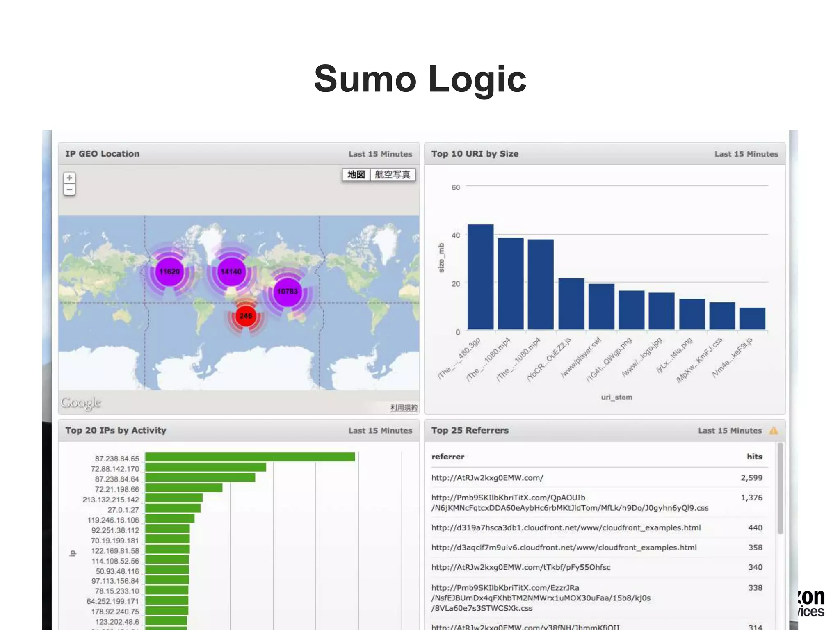Click IP label 97.113.156.84
Image resolution: width=840 pixels, height=630 pixels.
[115, 581]
